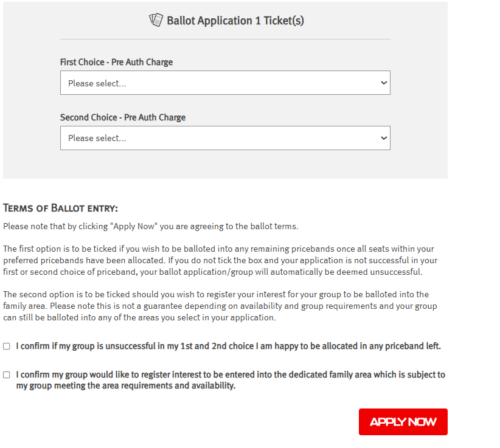Tick the dedicated family area interest checkbox
Viewport: 500px width, 448px height.
tap(6, 374)
